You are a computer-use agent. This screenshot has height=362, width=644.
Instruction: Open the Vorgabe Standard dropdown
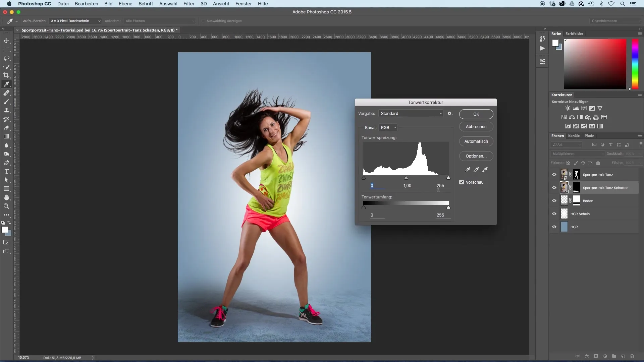click(411, 114)
